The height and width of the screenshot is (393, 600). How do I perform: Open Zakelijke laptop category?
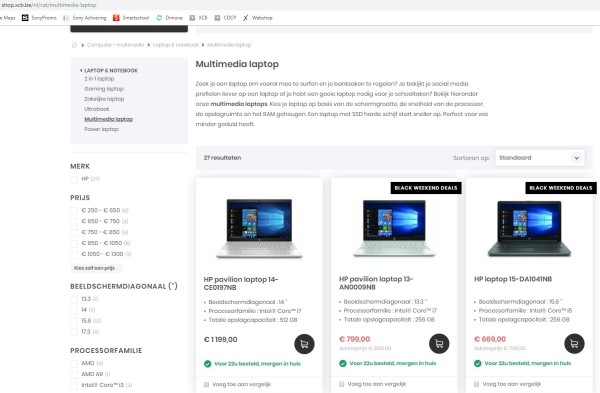[x=104, y=99]
